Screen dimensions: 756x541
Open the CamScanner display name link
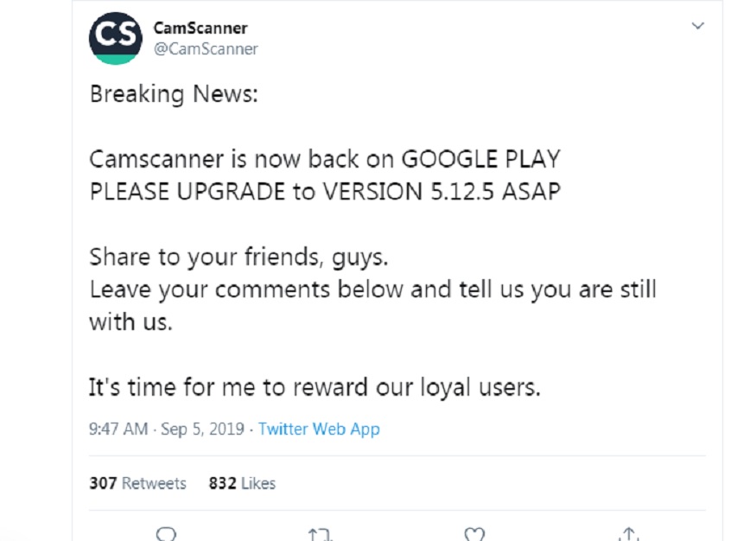(x=200, y=28)
